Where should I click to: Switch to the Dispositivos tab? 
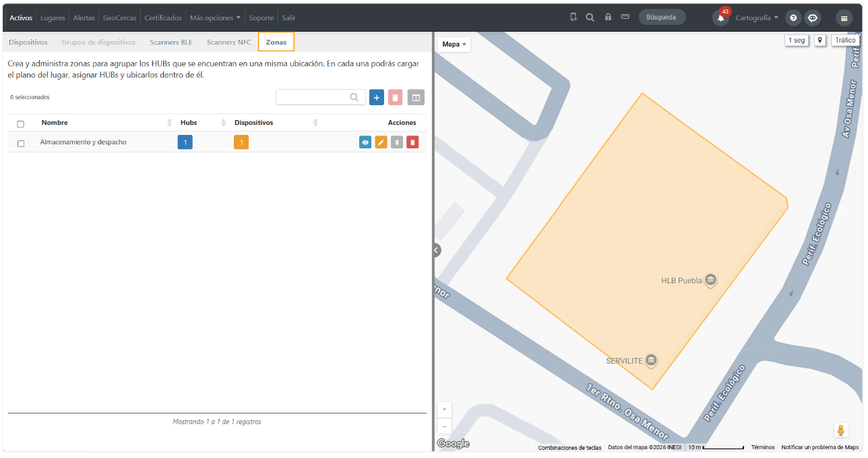pyautogui.click(x=28, y=42)
